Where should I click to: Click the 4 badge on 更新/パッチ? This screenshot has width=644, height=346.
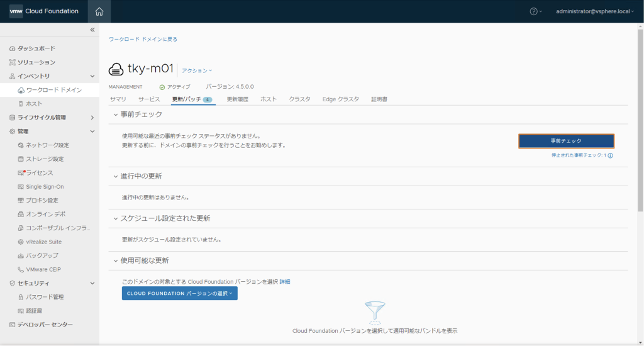tap(208, 99)
